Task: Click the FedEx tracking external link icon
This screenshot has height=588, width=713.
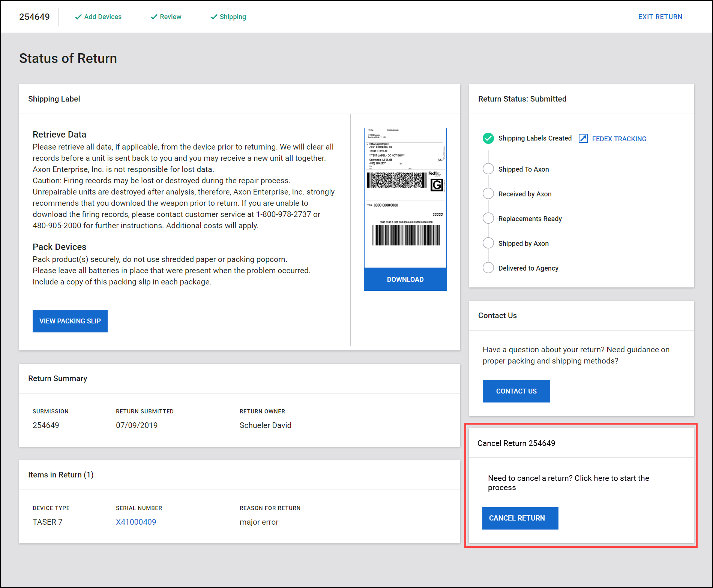Action: 583,138
